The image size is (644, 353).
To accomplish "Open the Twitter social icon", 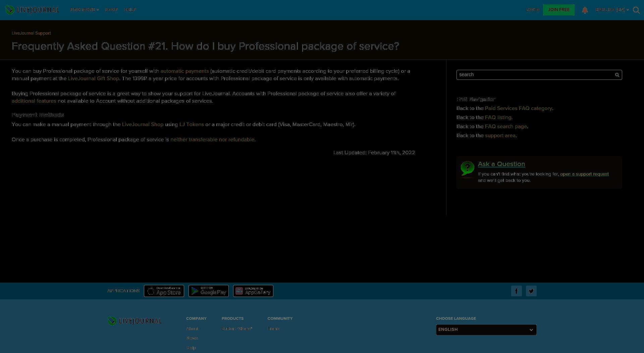I will pyautogui.click(x=531, y=291).
